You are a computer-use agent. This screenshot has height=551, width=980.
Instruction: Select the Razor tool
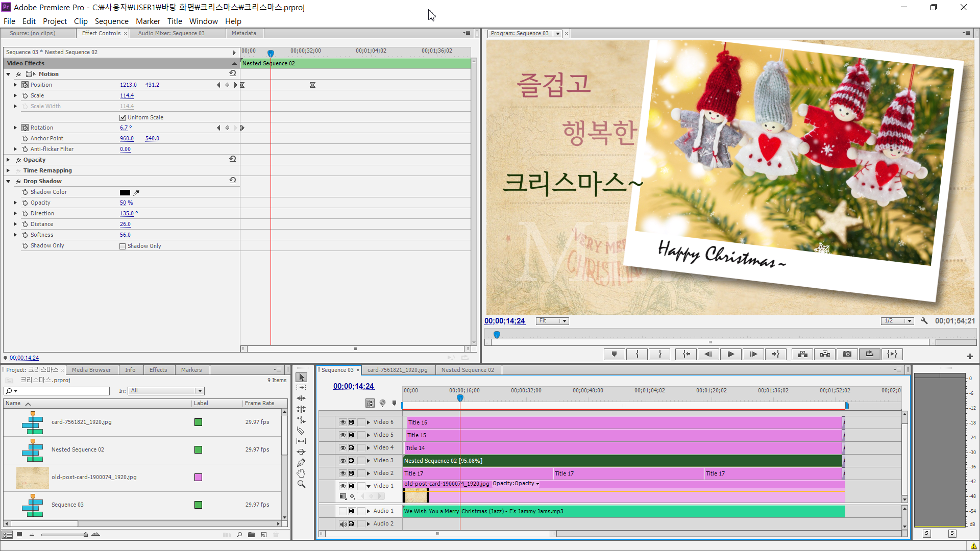click(x=301, y=431)
